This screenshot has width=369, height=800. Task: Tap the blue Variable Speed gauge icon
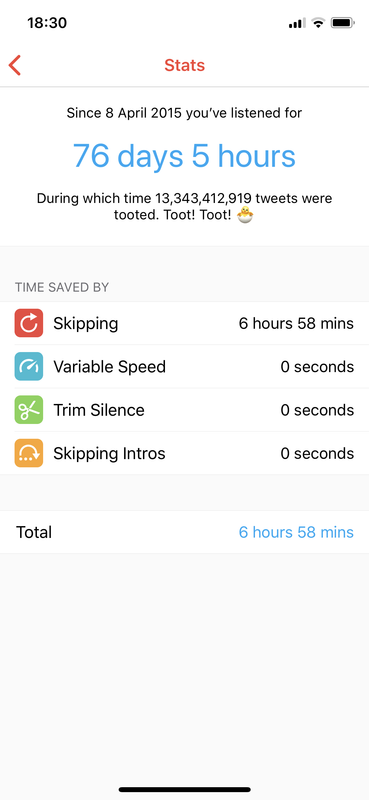29,366
